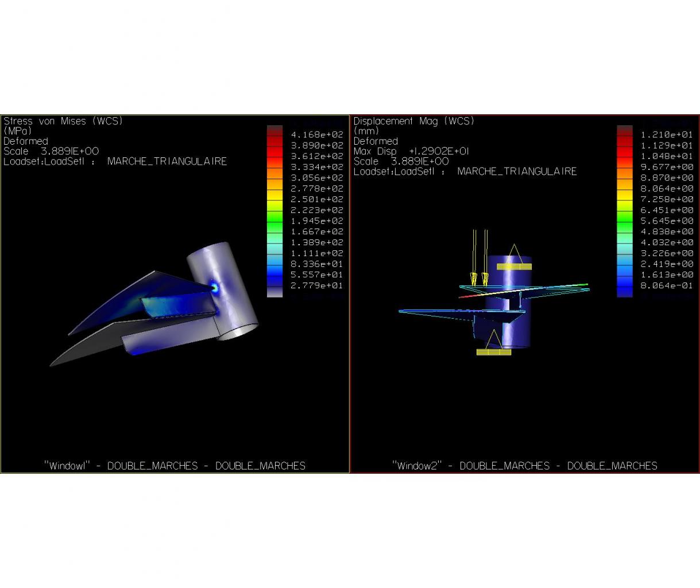Click the "Window1" - DOUBLE_MARCHES caption

175,466
